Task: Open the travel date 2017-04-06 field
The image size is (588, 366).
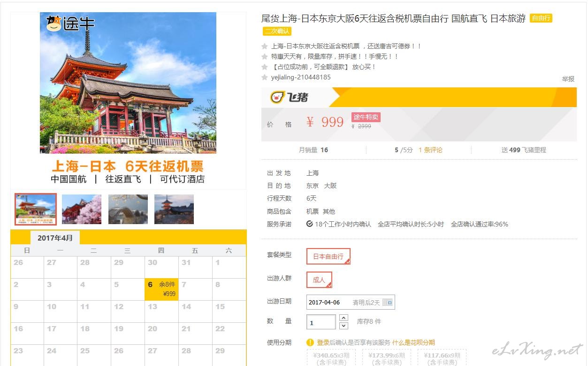Action: pyautogui.click(x=351, y=302)
